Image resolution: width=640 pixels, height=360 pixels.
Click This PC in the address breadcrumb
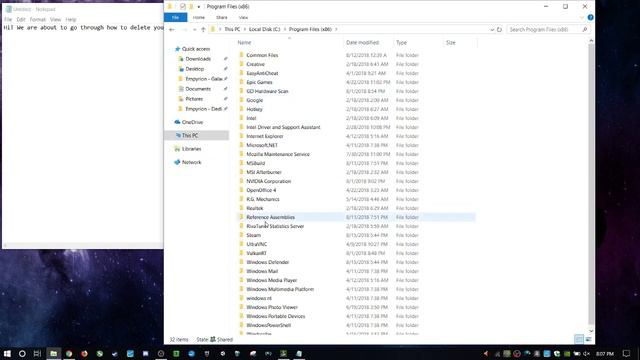(x=232, y=29)
